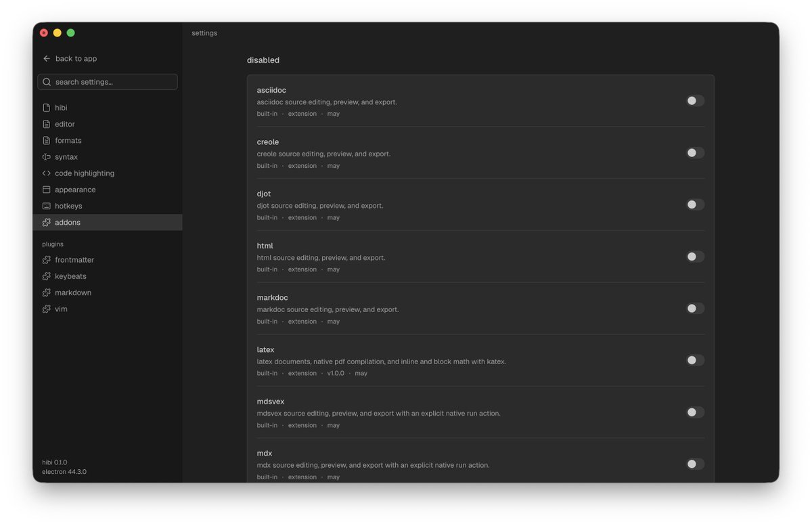
Task: Switch on the html extension
Action: (x=695, y=257)
